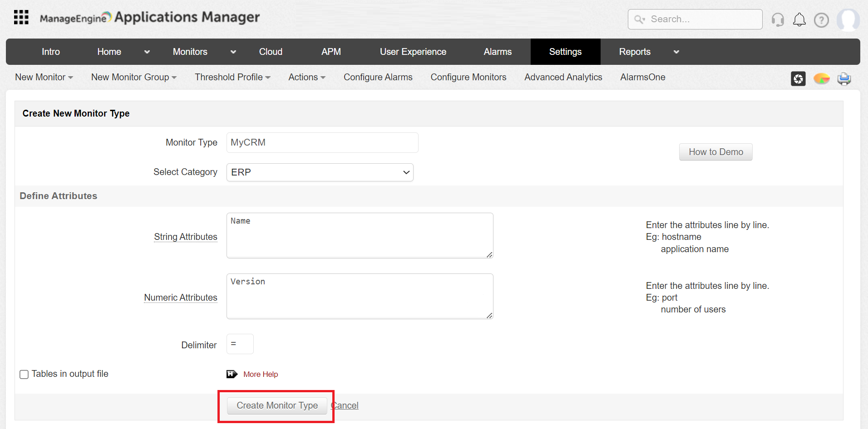868x429 pixels.
Task: Focus the Search input field
Action: tap(695, 19)
